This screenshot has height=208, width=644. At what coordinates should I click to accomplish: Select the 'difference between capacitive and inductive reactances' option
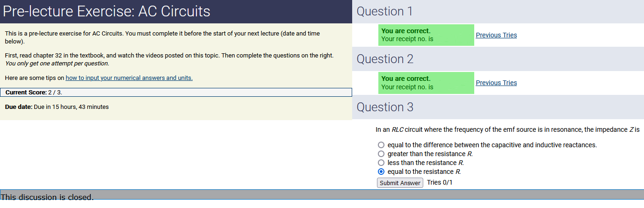[381, 145]
